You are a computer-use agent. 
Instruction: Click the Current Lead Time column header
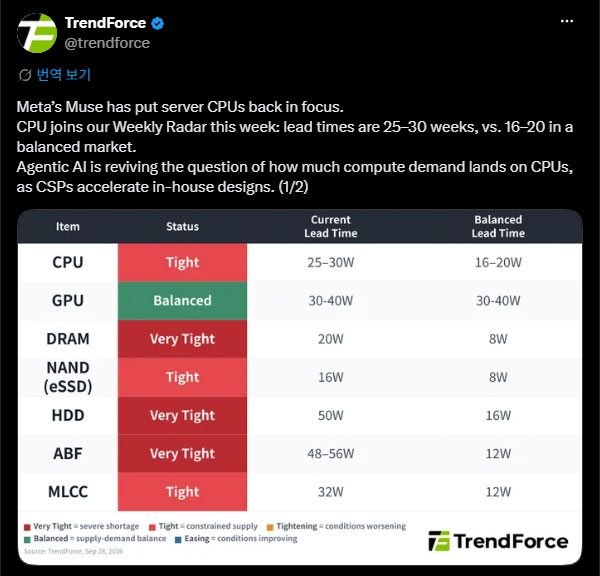pos(331,226)
